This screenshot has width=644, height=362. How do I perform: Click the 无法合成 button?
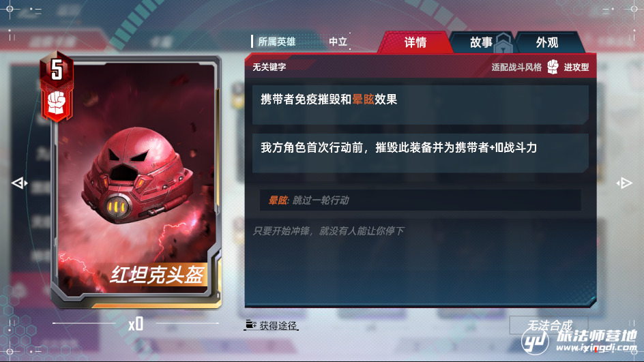[x=548, y=325]
